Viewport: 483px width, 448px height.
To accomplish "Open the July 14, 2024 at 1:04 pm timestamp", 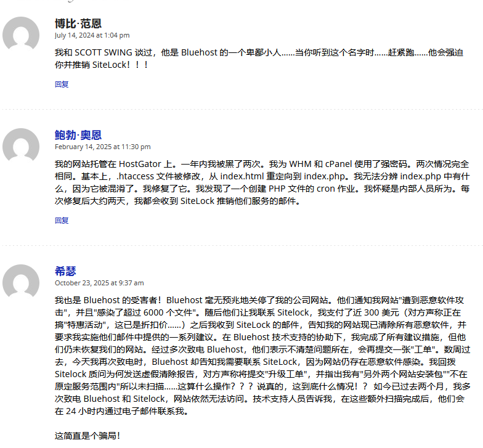I will coord(92,35).
